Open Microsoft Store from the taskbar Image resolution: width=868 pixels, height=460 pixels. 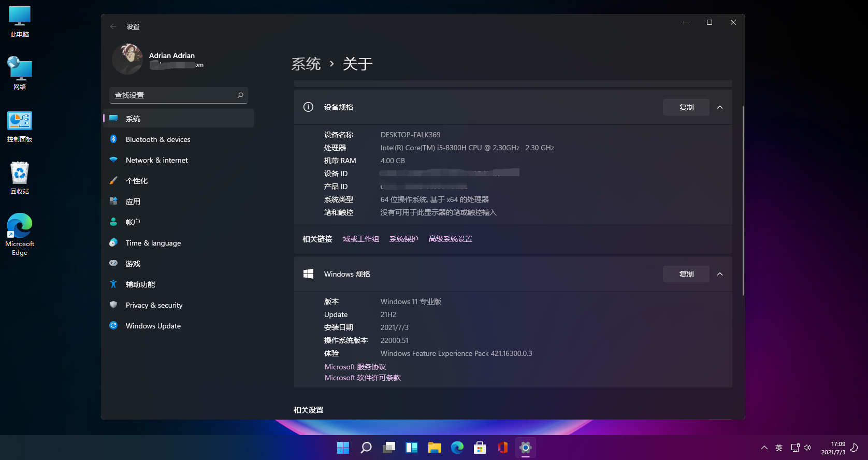480,448
